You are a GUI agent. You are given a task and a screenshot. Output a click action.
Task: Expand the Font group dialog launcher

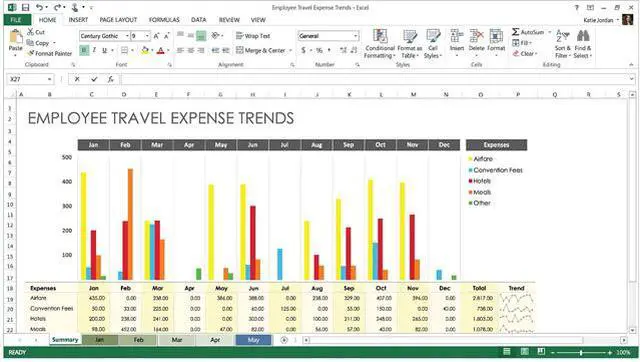click(170, 65)
